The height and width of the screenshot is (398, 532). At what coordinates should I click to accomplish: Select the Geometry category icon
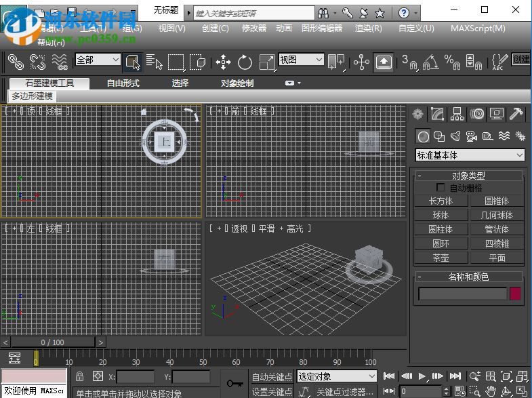click(423, 136)
